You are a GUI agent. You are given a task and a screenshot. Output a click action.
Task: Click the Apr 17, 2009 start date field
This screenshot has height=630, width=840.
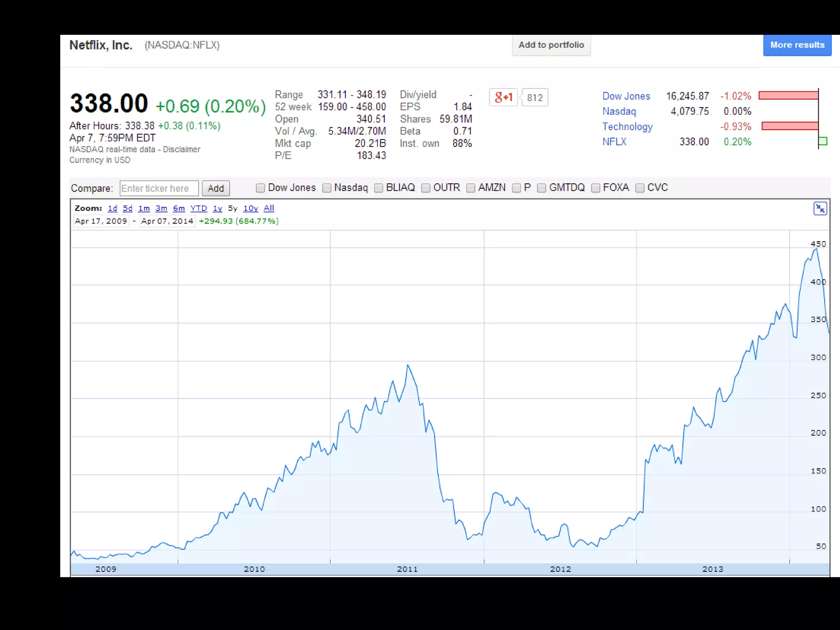[101, 221]
